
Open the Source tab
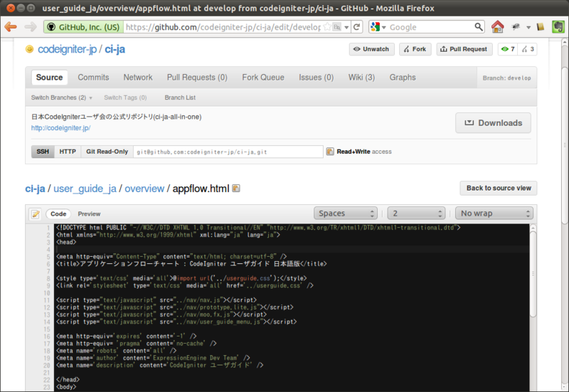tap(49, 78)
